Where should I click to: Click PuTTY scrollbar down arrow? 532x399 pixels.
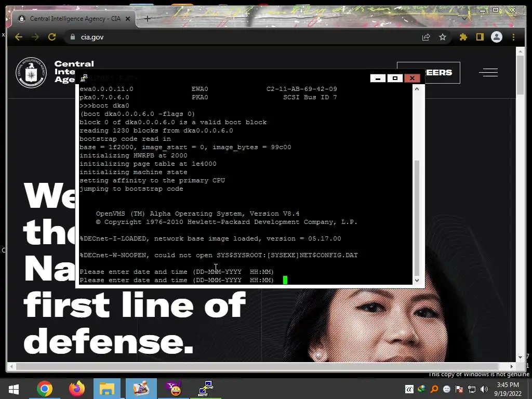[x=417, y=281]
